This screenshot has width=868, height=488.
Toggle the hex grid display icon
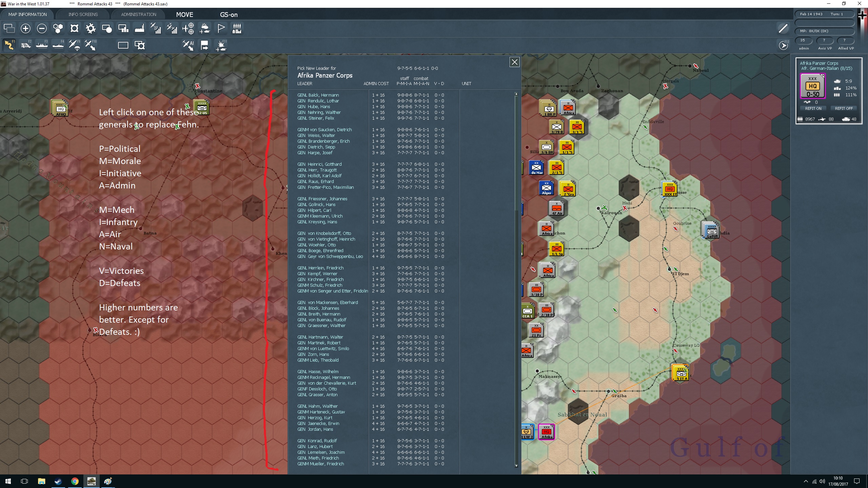pos(58,28)
